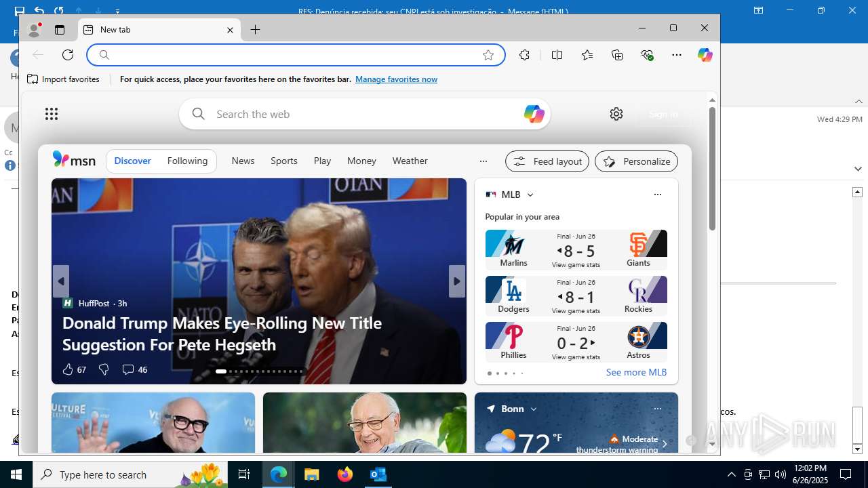
Task: Open Manage favorites now link
Action: point(396,79)
